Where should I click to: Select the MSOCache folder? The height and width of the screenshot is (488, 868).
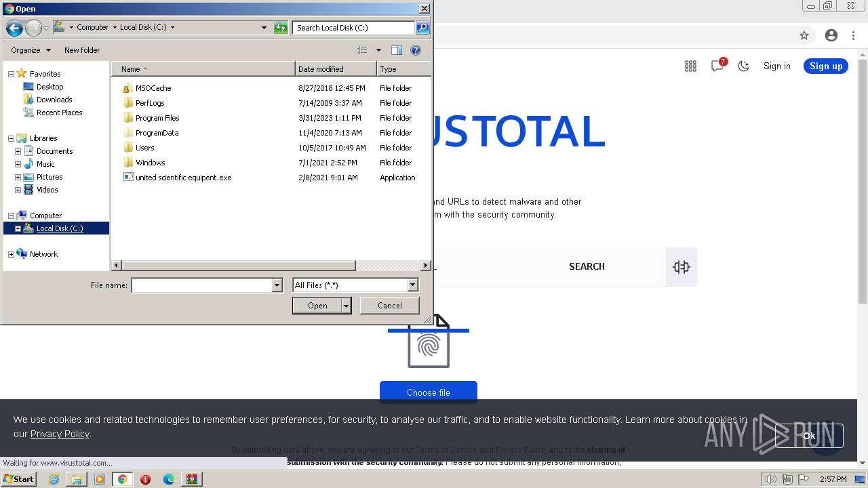tap(153, 88)
